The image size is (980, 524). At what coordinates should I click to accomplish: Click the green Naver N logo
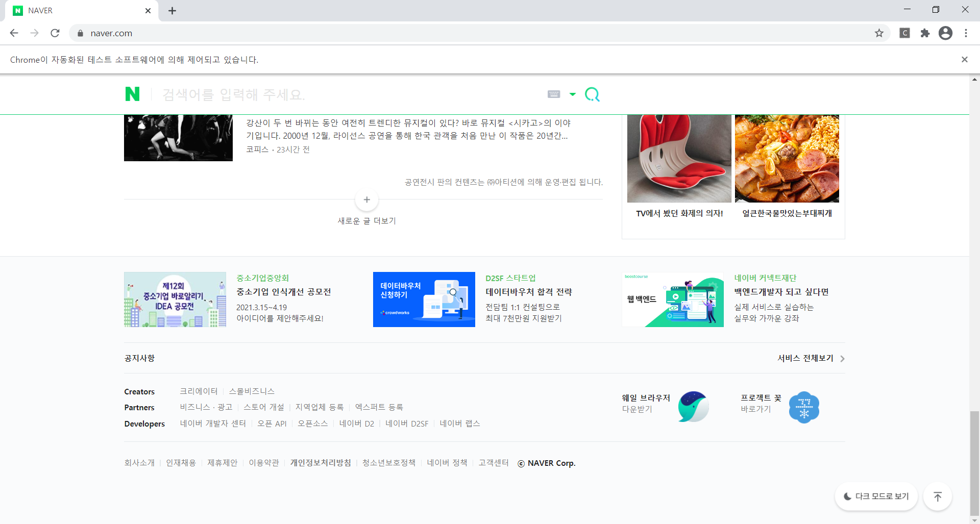pos(132,94)
